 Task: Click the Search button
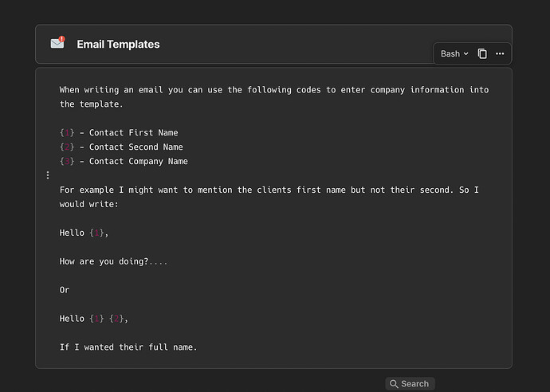(410, 384)
